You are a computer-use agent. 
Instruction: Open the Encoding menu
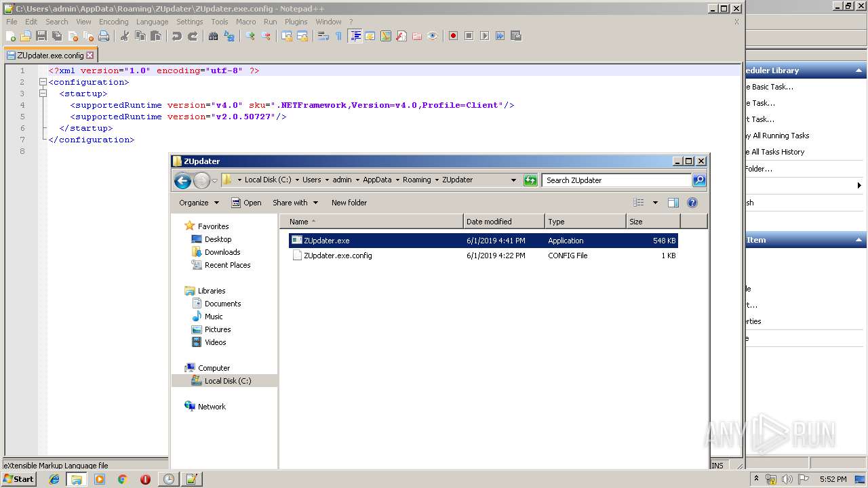(x=113, y=22)
